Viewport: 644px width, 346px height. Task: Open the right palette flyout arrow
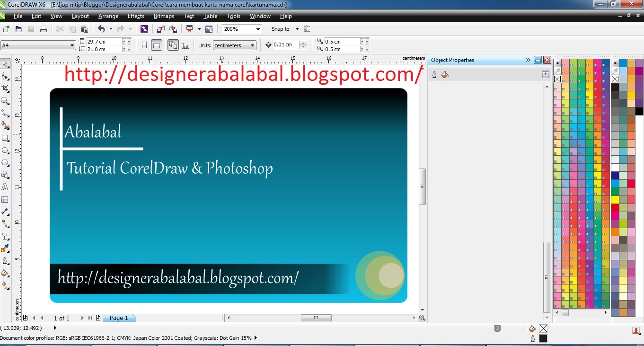tap(615, 63)
